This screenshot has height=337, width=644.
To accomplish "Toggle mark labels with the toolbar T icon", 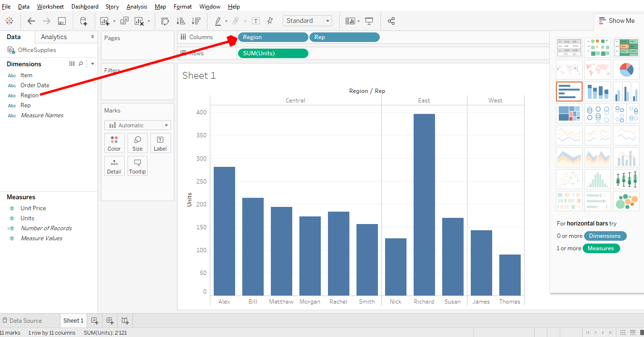I will tap(256, 21).
